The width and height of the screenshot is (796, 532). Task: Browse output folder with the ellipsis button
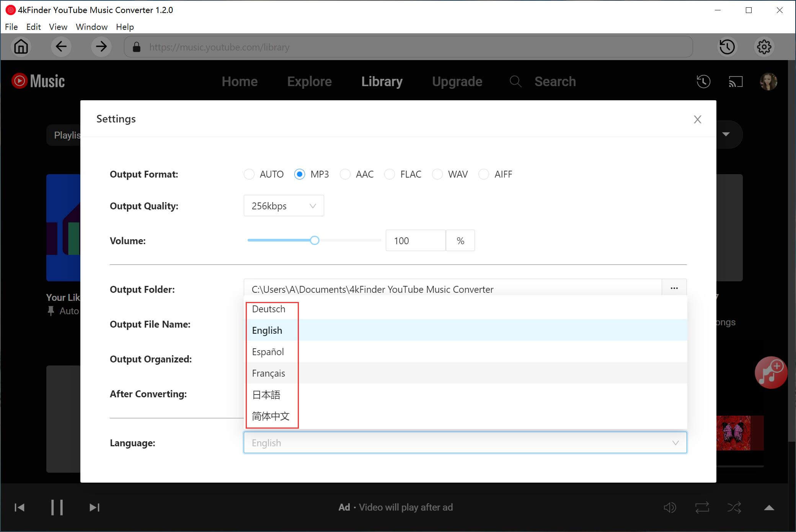coord(674,288)
